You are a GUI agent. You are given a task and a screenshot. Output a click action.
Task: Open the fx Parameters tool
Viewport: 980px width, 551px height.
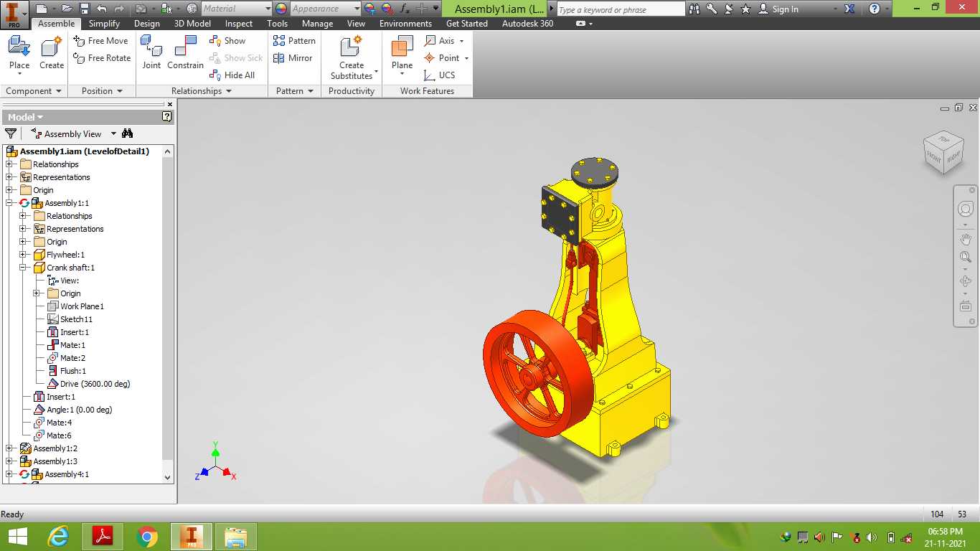[405, 9]
